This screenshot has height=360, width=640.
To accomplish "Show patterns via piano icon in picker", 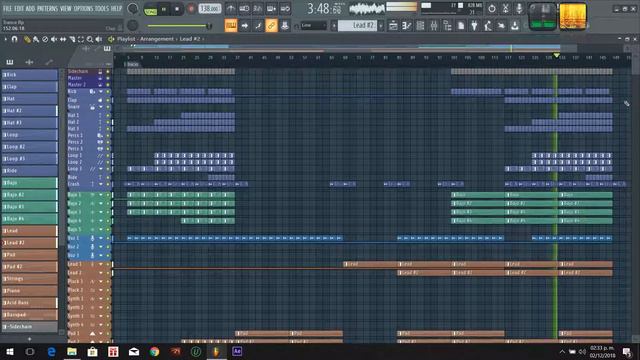I will (x=10, y=62).
